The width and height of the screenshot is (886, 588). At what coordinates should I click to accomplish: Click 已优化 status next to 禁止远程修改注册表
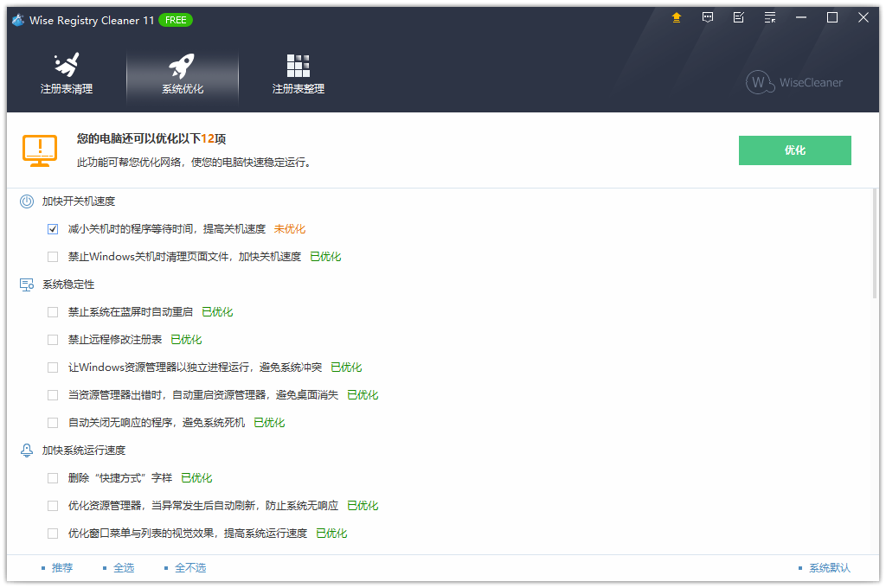pos(187,340)
